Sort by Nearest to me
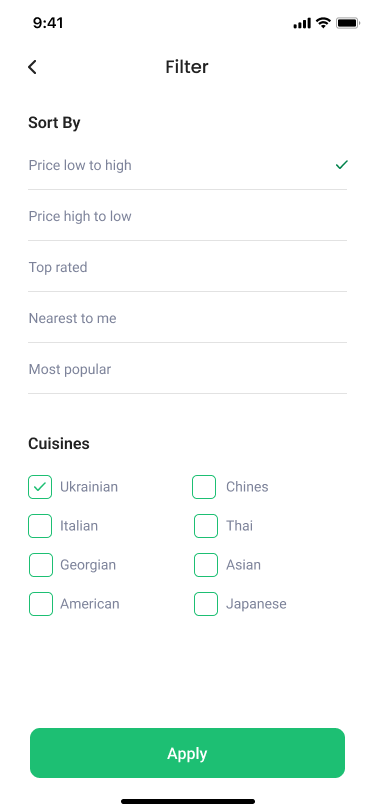Viewport: 375px width, 812px height. (x=188, y=318)
